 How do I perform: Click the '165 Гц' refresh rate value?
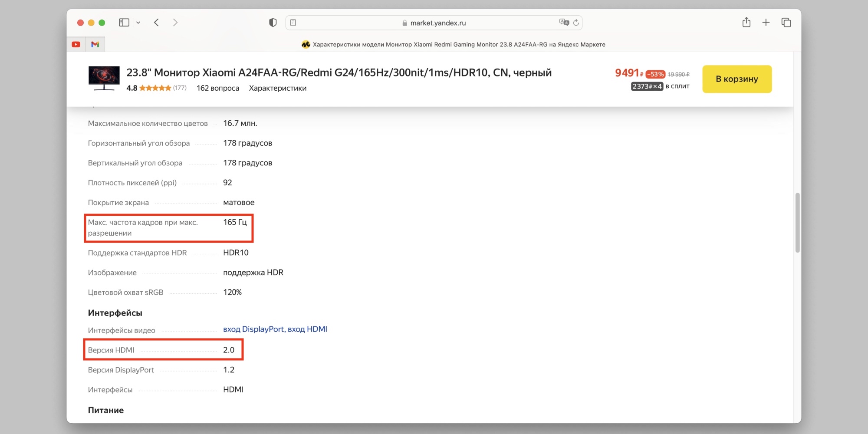(x=235, y=222)
